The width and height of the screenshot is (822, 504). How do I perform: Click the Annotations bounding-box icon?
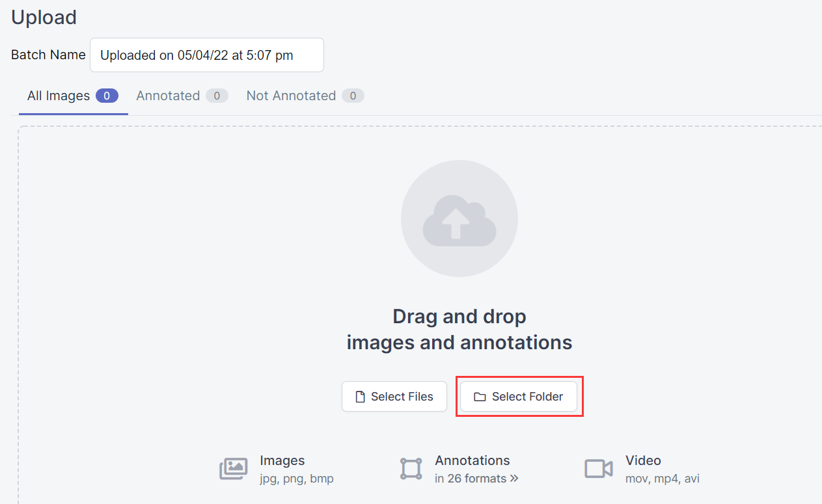(411, 468)
